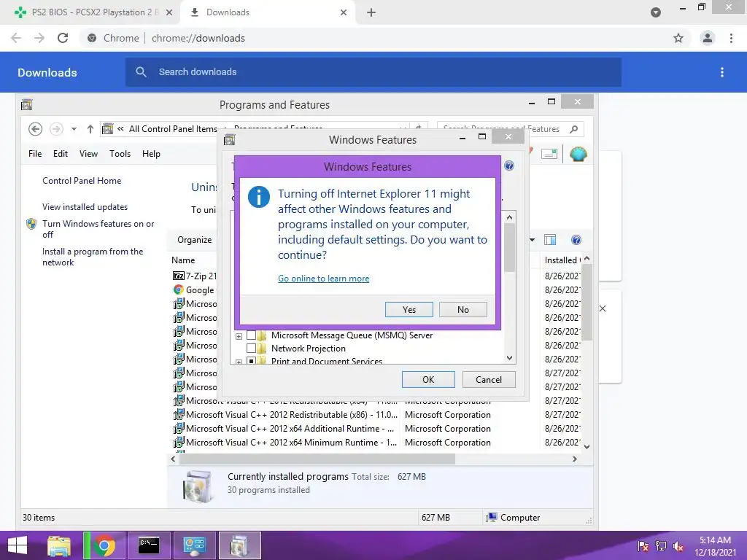The height and width of the screenshot is (560, 747).
Task: Select Microsoft Visual C++ 2012 Redistributable (x86) row
Action: (x=376, y=415)
